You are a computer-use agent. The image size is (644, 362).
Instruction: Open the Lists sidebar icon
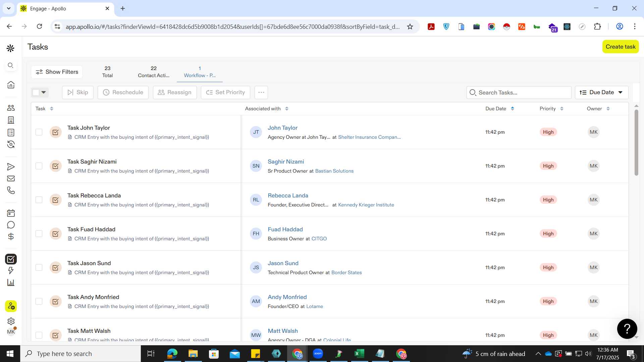(11, 132)
